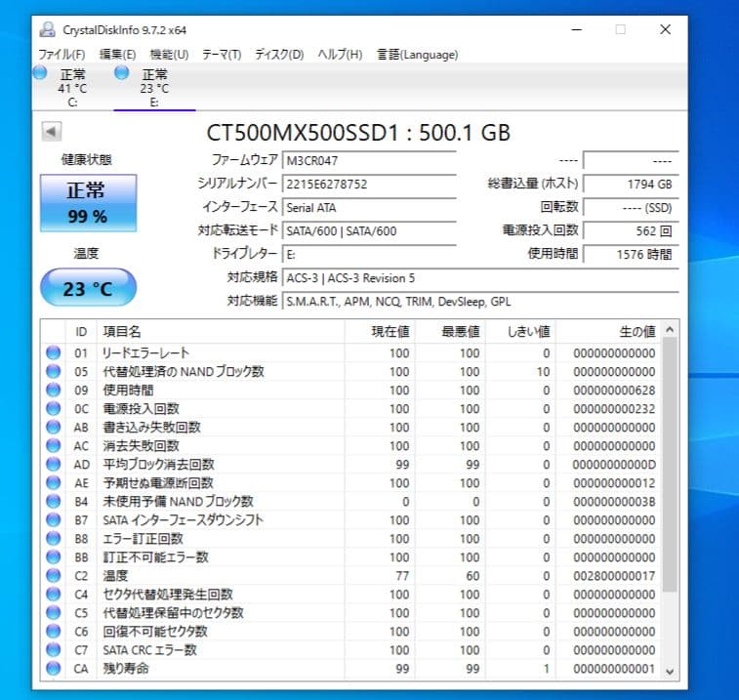Click the status orb for row C2 温度
Screen dimensions: 739x700
(x=54, y=576)
